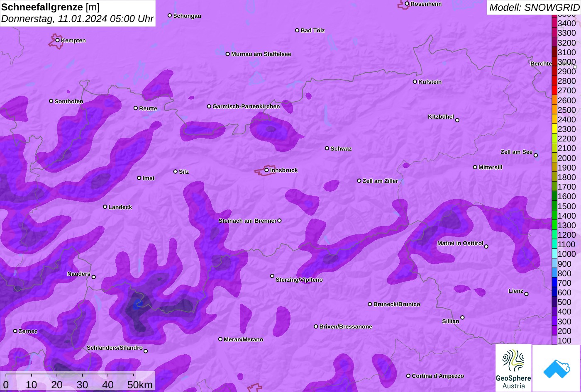
Task: Click the Zell am Ziller marker dot
Action: (359, 181)
